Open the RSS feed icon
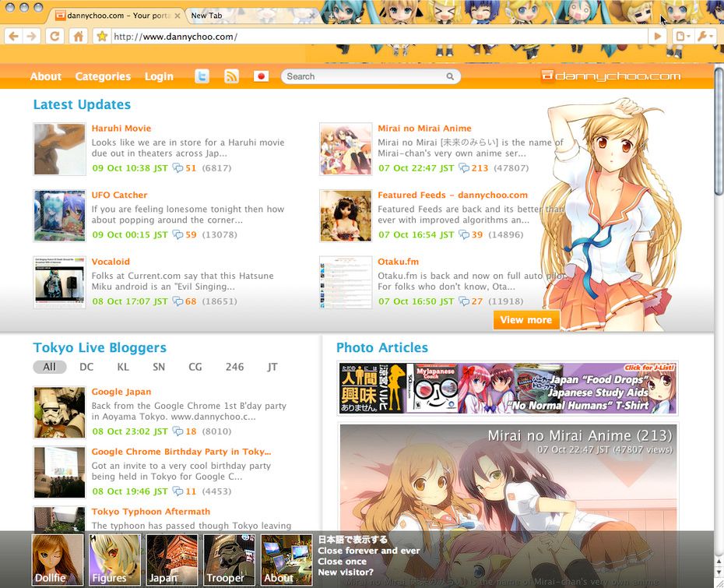Viewport: 724px width, 588px height. (x=231, y=76)
